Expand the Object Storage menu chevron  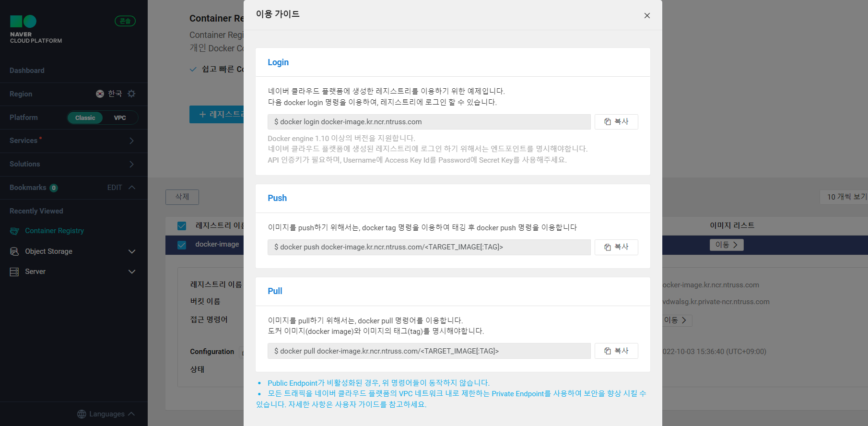tap(132, 251)
